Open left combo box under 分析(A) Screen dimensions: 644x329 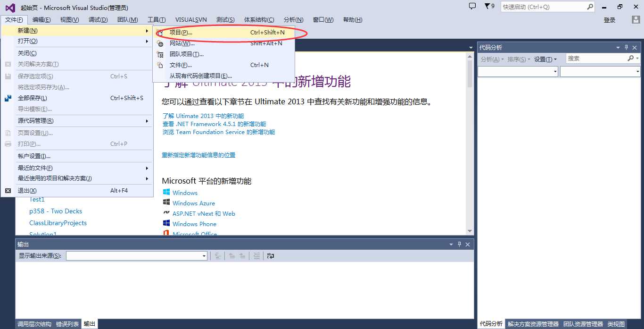(x=518, y=72)
